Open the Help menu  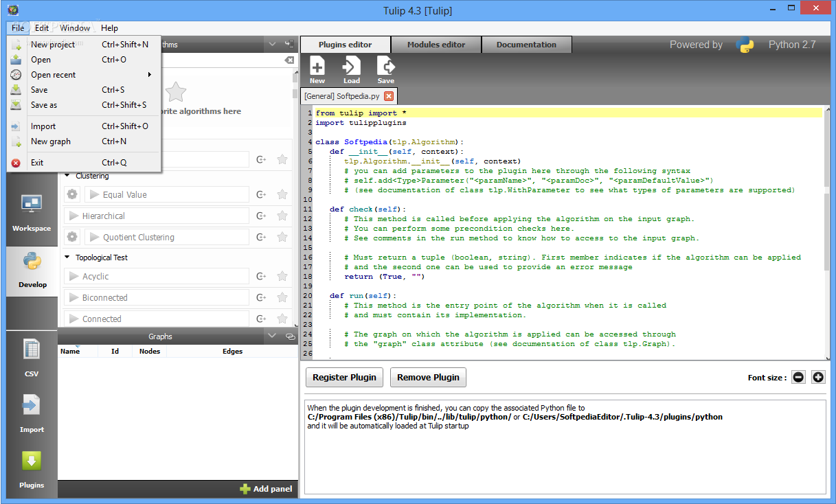(109, 28)
